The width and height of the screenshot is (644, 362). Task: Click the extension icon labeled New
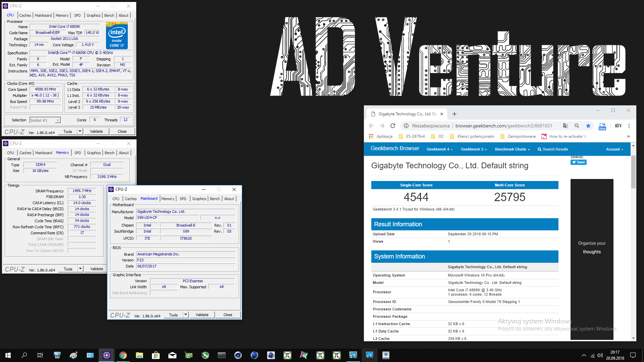[x=602, y=126]
